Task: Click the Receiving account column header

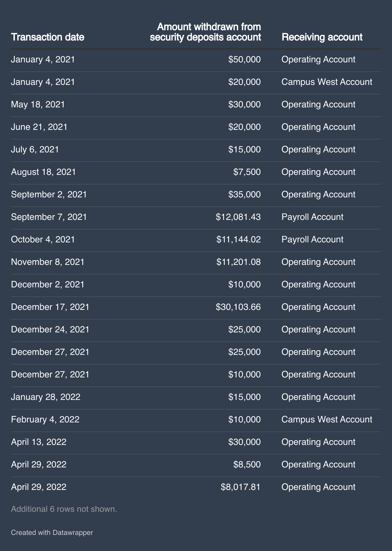Action: [x=322, y=37]
